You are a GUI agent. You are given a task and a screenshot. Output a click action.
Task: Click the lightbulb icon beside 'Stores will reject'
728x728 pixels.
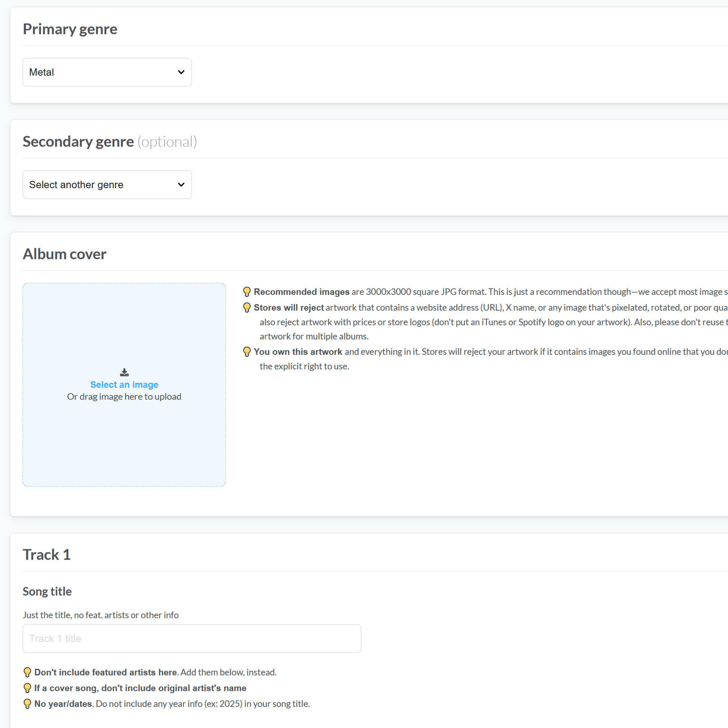[x=247, y=307]
